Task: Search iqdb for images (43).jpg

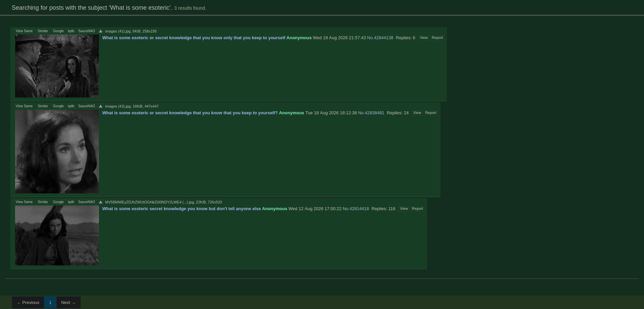Action: pyautogui.click(x=71, y=106)
